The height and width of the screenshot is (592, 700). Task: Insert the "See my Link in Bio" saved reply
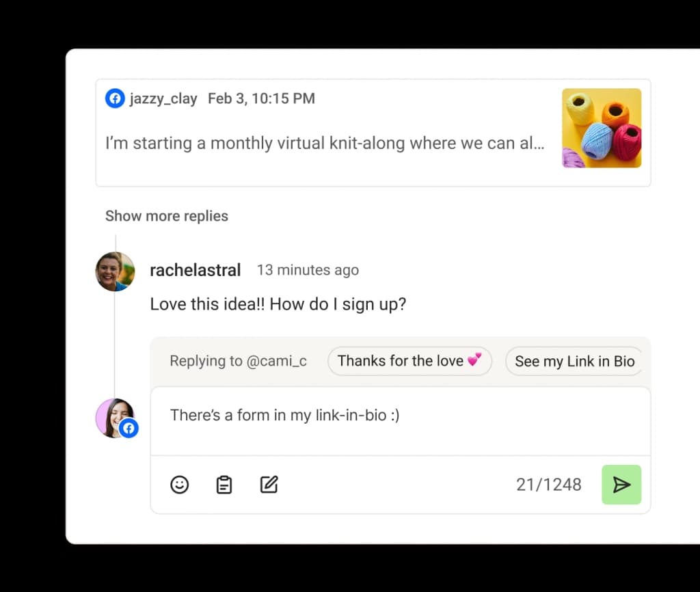click(574, 361)
